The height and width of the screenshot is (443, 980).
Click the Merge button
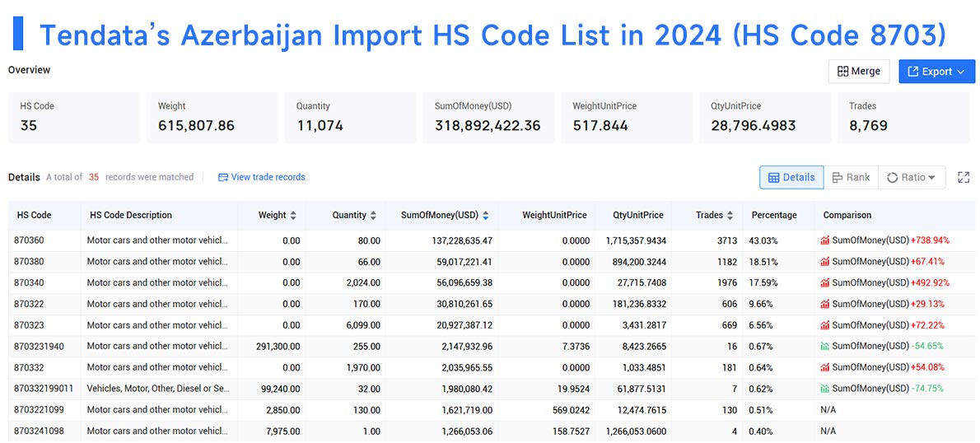pos(859,72)
